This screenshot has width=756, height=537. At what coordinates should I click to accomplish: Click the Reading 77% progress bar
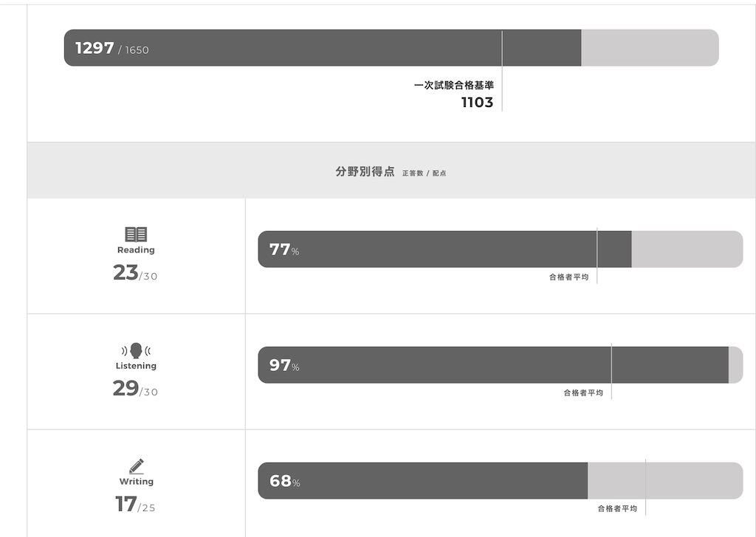pos(501,249)
